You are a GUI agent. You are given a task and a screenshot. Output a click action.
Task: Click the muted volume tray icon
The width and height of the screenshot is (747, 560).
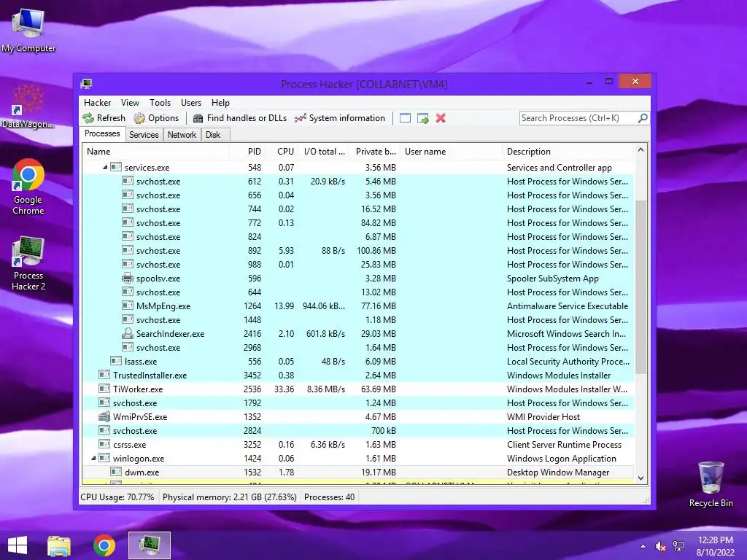tap(660, 546)
